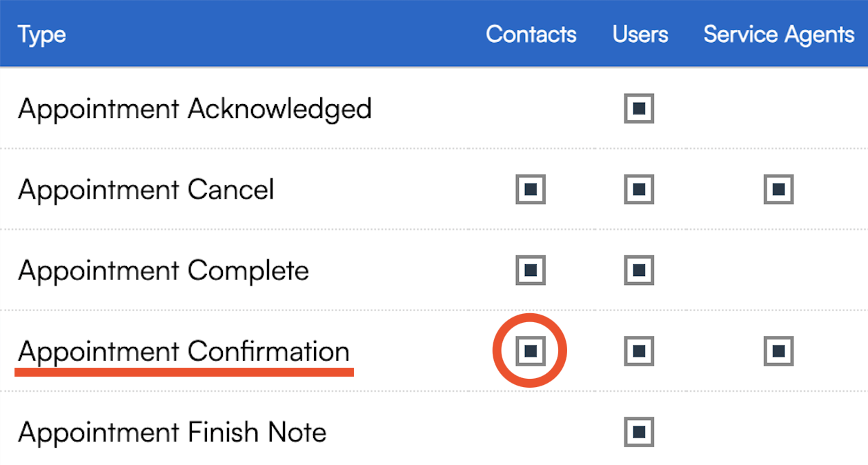
Task: Click the Type column header
Action: click(x=42, y=34)
